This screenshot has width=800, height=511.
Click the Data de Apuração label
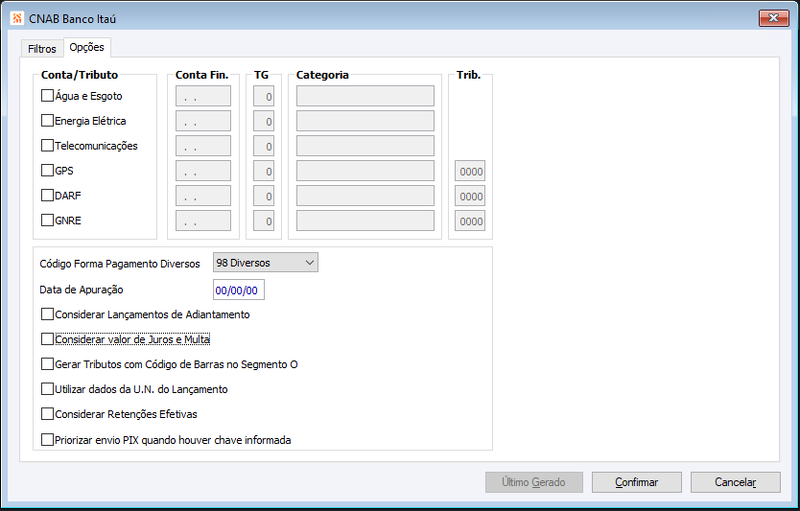pyautogui.click(x=82, y=290)
